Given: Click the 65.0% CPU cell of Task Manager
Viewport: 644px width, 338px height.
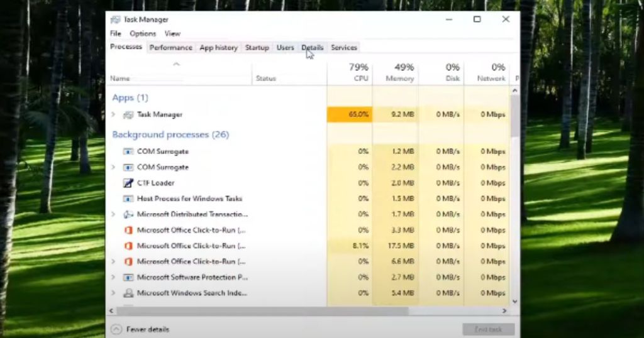Looking at the screenshot, I should point(350,114).
